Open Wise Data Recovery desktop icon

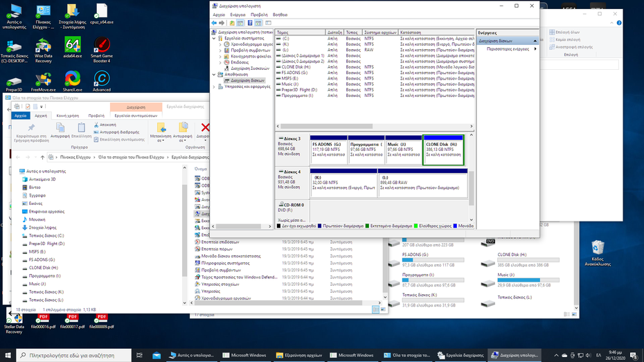point(43,46)
